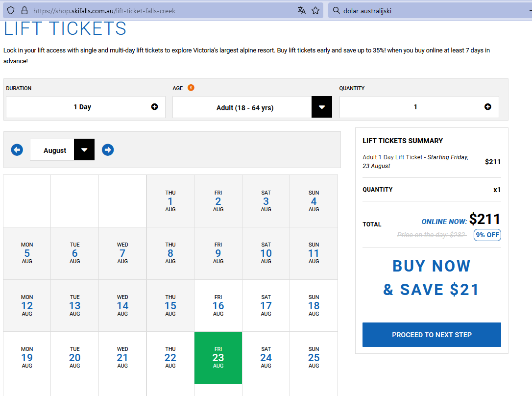Viewport: 532px width, 396px height.
Task: Select Thursday 1 August
Action: 170,201
